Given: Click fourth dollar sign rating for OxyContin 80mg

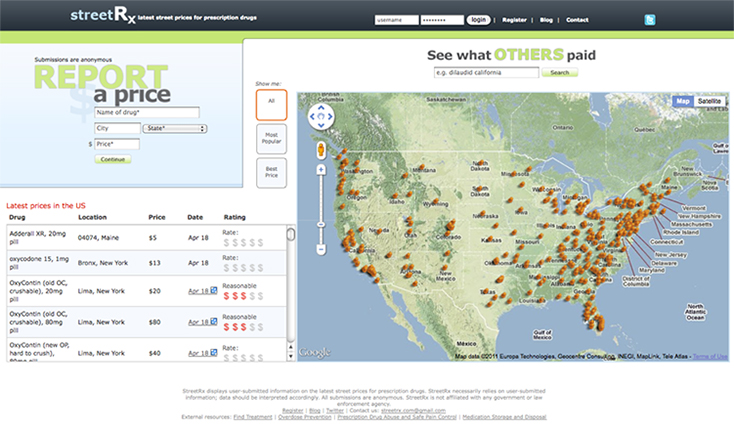Looking at the screenshot, I should tap(252, 327).
